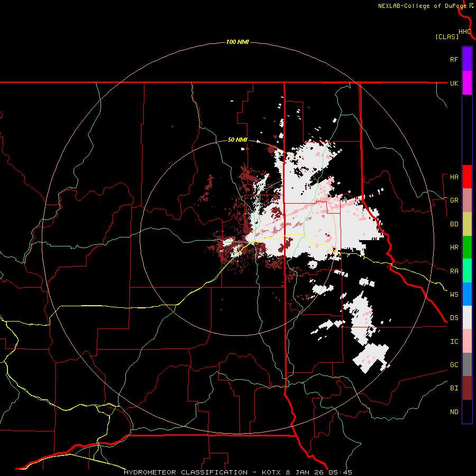Click the '8 JAN 26' date text
The height and width of the screenshot is (476, 476).
(x=305, y=472)
